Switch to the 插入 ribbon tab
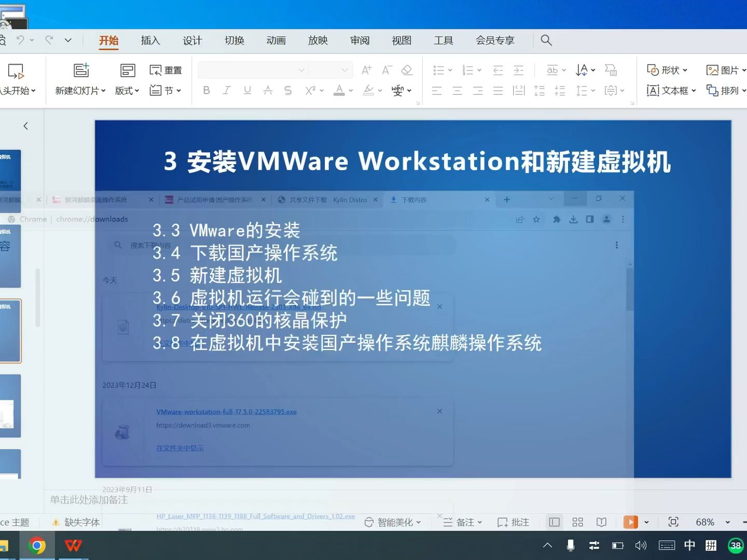This screenshot has height=560, width=747. 150,40
